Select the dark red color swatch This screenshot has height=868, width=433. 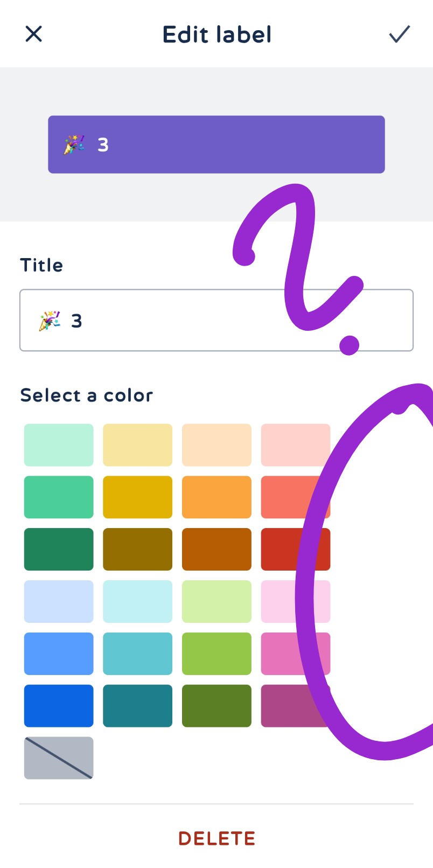point(296,548)
